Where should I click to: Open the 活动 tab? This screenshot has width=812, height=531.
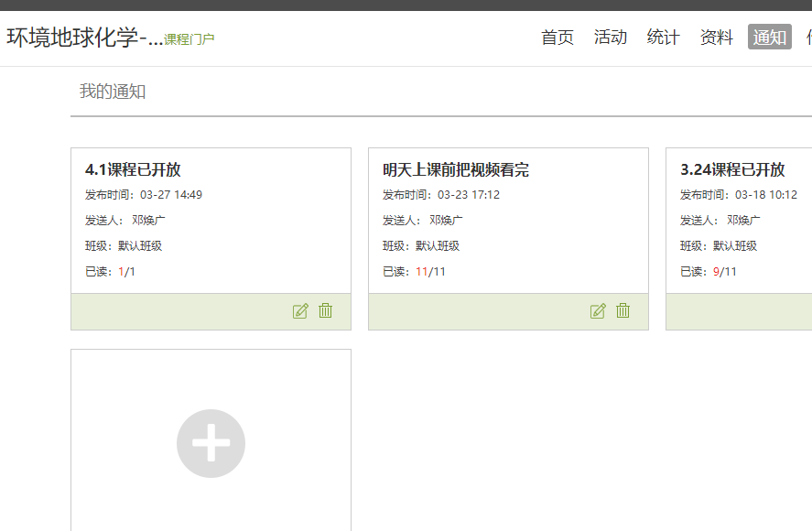click(x=610, y=38)
